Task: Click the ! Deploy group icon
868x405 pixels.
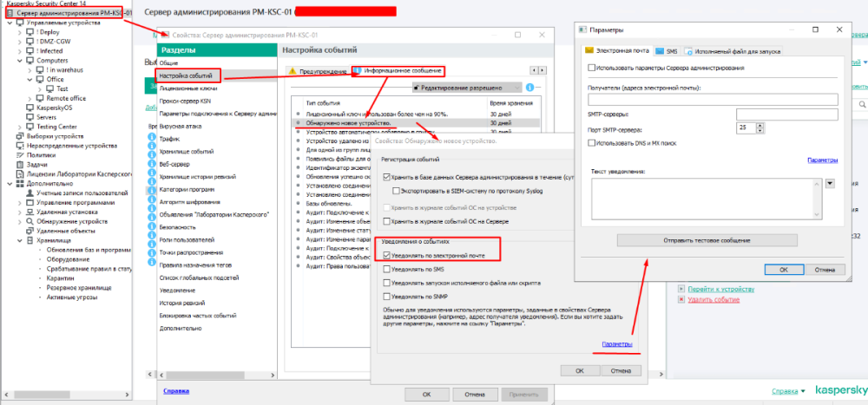Action: [x=30, y=32]
